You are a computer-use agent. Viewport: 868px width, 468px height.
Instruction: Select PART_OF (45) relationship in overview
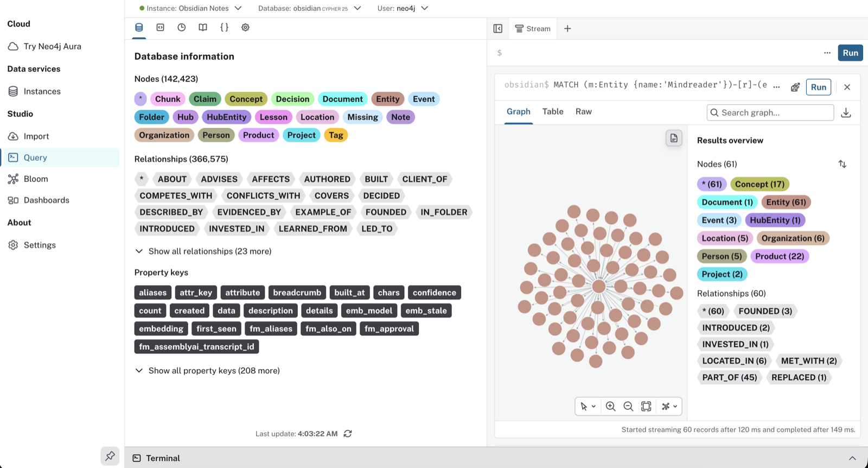coord(729,377)
